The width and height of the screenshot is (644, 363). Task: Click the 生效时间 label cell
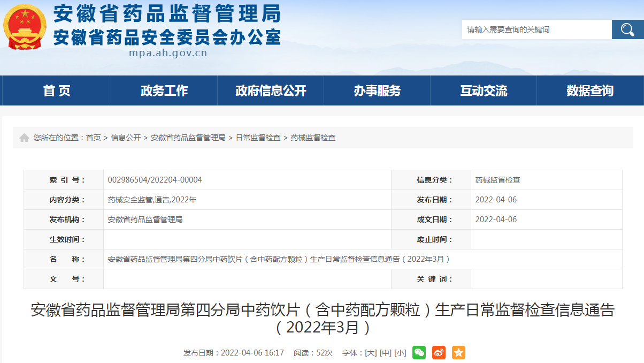click(x=64, y=239)
